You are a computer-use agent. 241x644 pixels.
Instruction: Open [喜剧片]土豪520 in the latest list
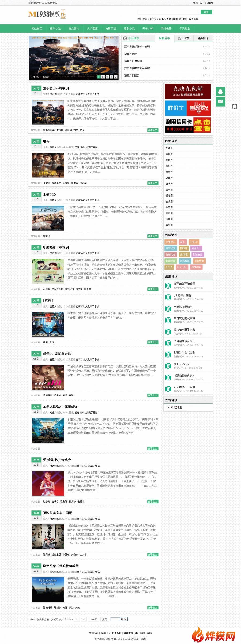tap(133, 61)
